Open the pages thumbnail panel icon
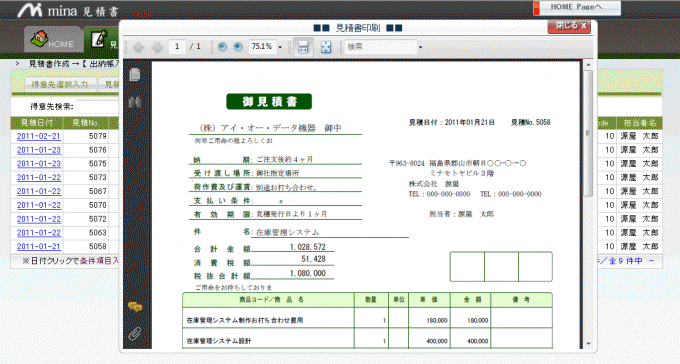This screenshot has height=364, width=680. point(135,74)
